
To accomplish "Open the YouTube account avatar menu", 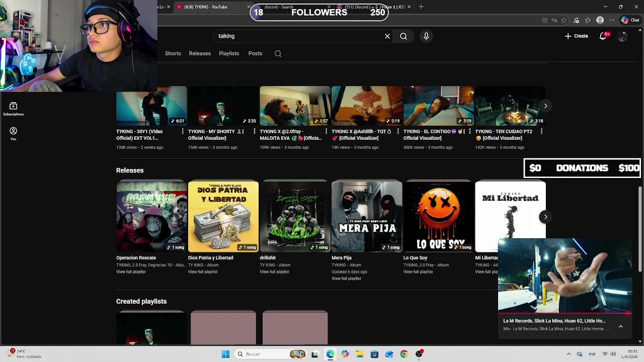I will tap(622, 36).
